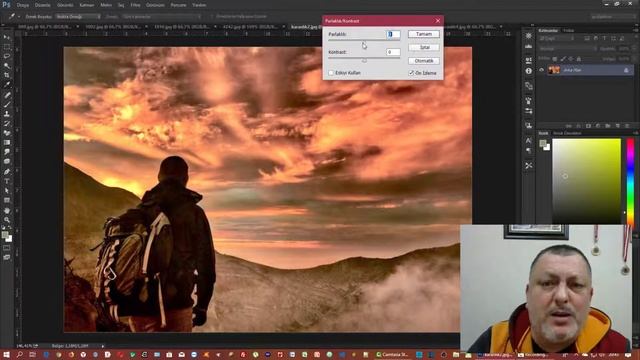The image size is (640, 360).
Task: Toggle the Ön İzleme checkbox
Action: pos(411,73)
